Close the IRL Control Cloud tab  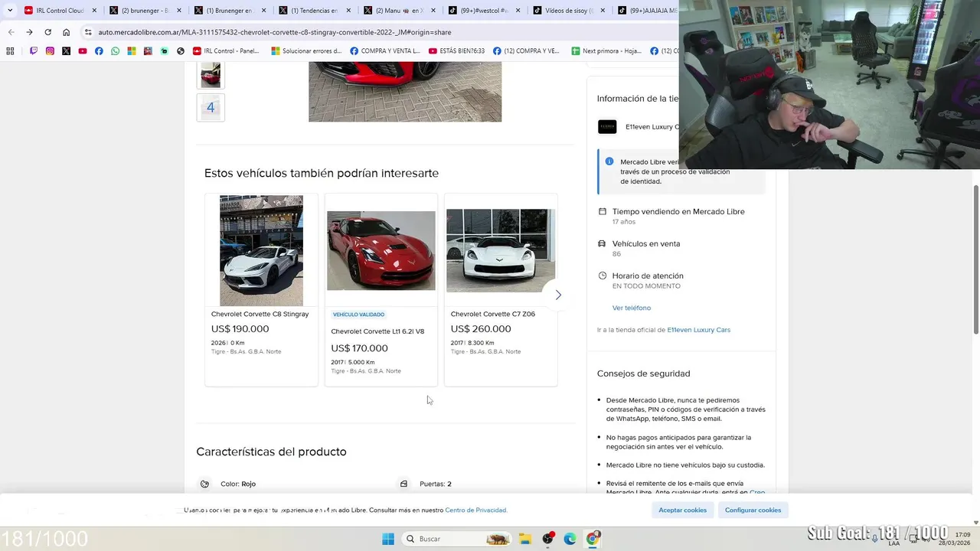click(x=94, y=11)
